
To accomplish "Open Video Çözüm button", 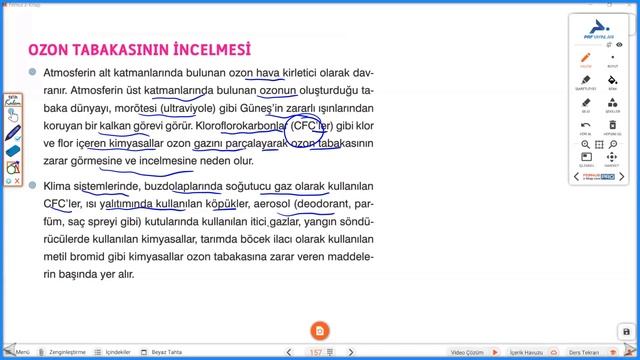I will pyautogui.click(x=475, y=352).
